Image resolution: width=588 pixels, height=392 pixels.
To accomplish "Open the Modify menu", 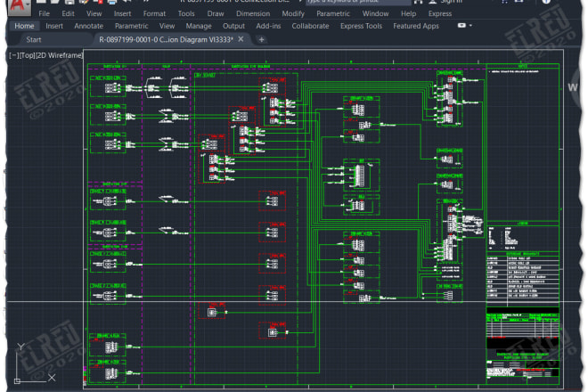I will coord(293,14).
